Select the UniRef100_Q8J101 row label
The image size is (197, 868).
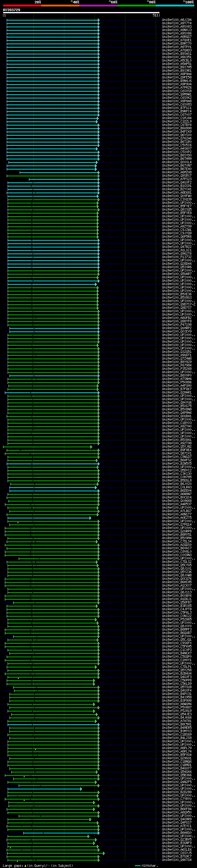pyautogui.click(x=177, y=568)
